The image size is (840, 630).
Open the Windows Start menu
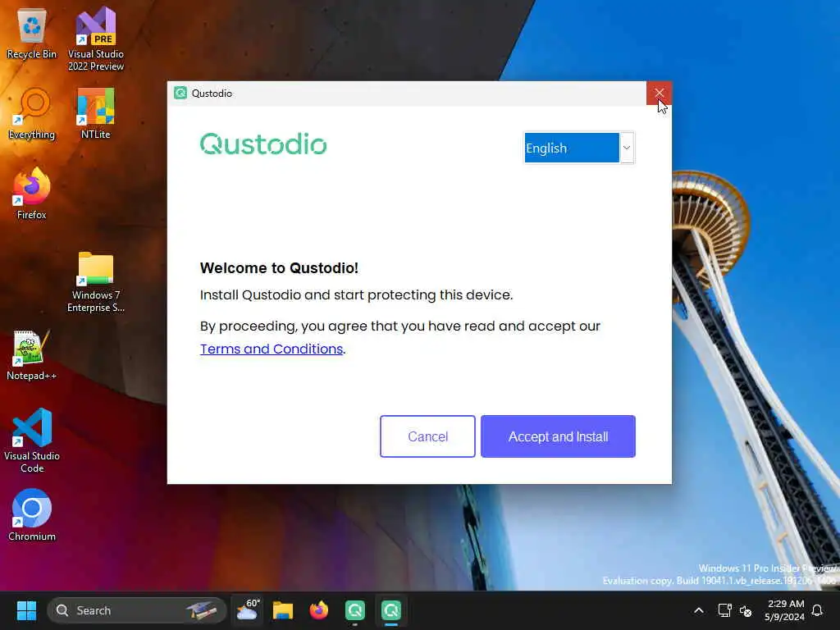tap(26, 610)
